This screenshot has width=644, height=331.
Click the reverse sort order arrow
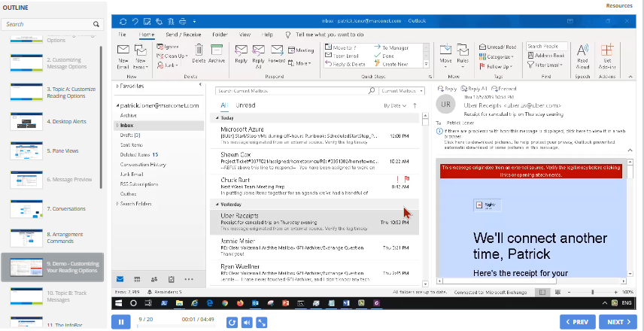[x=415, y=105]
